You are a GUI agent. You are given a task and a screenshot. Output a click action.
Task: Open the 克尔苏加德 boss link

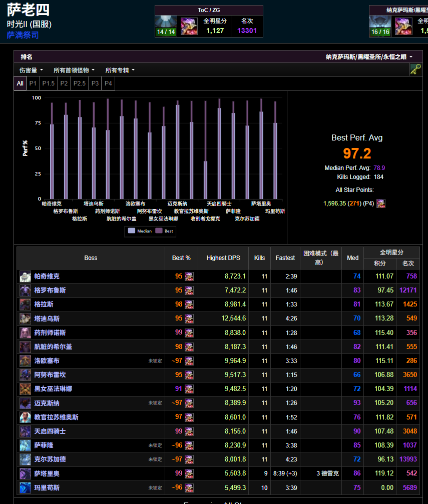point(50,459)
